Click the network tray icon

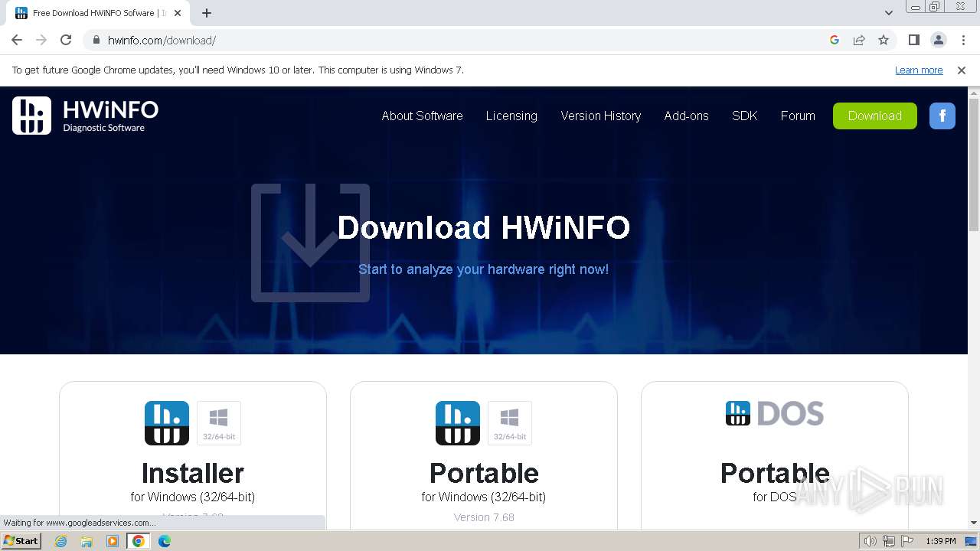click(x=888, y=541)
